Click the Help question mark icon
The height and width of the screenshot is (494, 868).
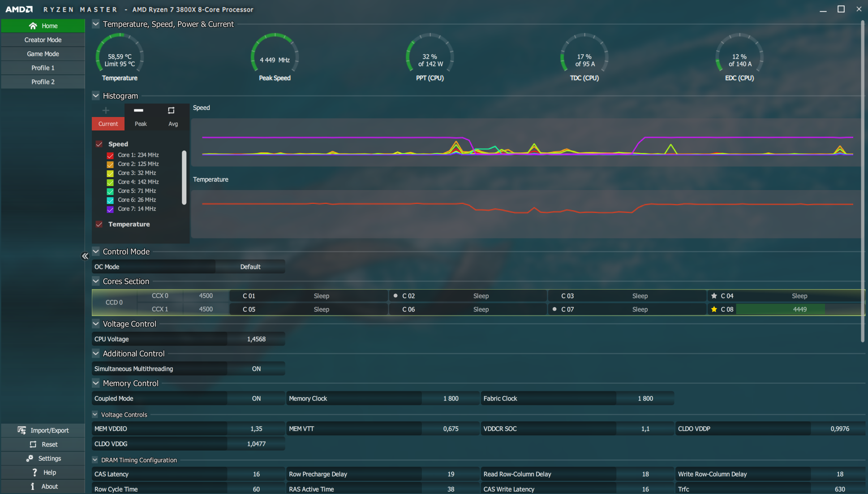tap(34, 472)
